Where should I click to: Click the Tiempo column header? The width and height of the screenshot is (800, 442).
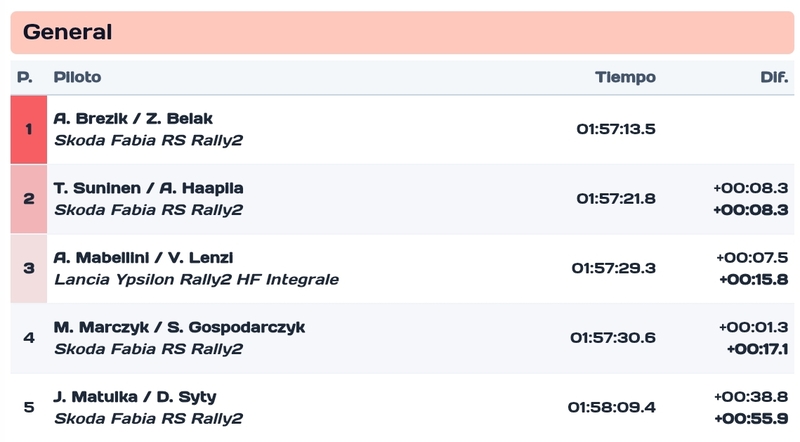click(625, 77)
